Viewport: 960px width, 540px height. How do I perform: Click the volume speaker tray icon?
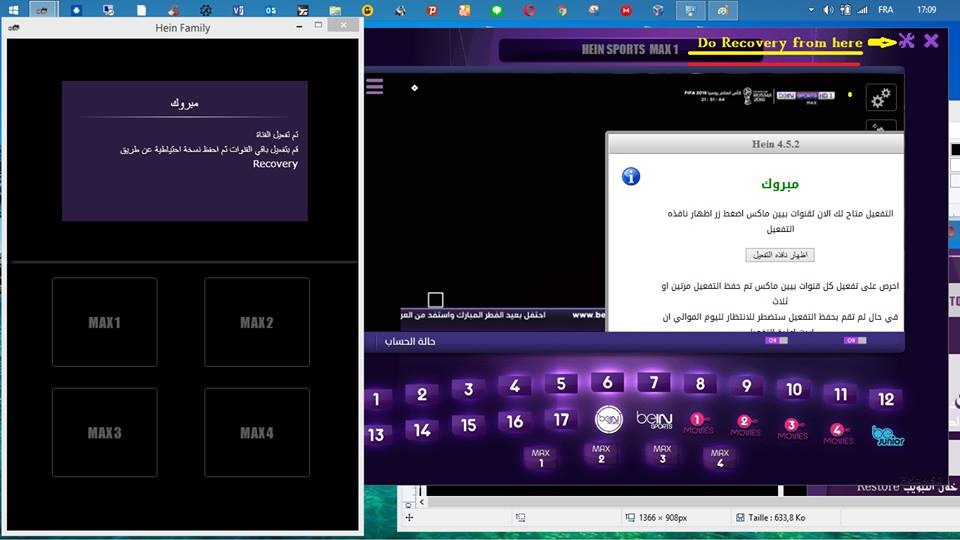828,10
